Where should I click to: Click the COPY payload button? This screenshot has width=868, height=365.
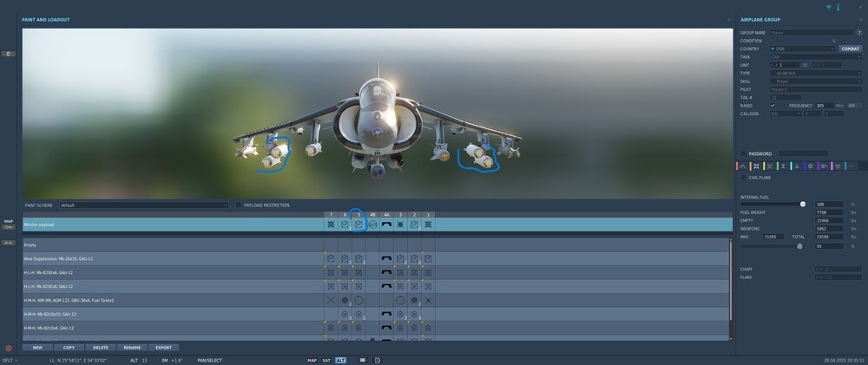coord(69,348)
